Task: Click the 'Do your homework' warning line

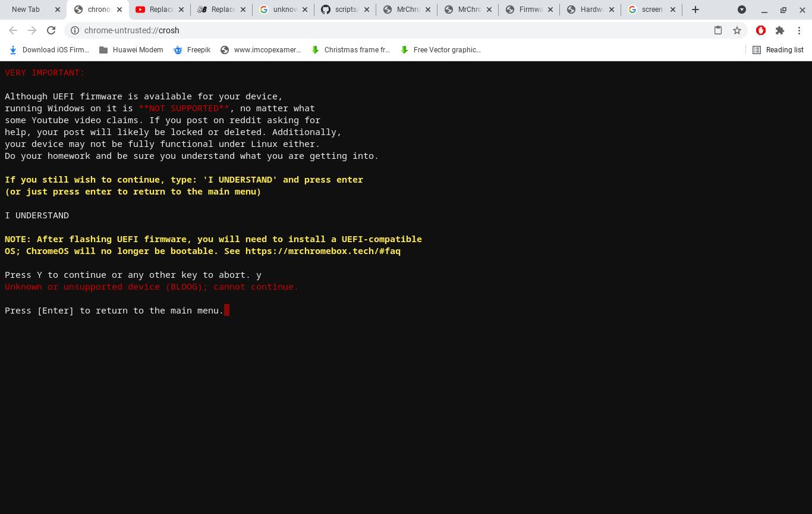Action: click(x=191, y=156)
